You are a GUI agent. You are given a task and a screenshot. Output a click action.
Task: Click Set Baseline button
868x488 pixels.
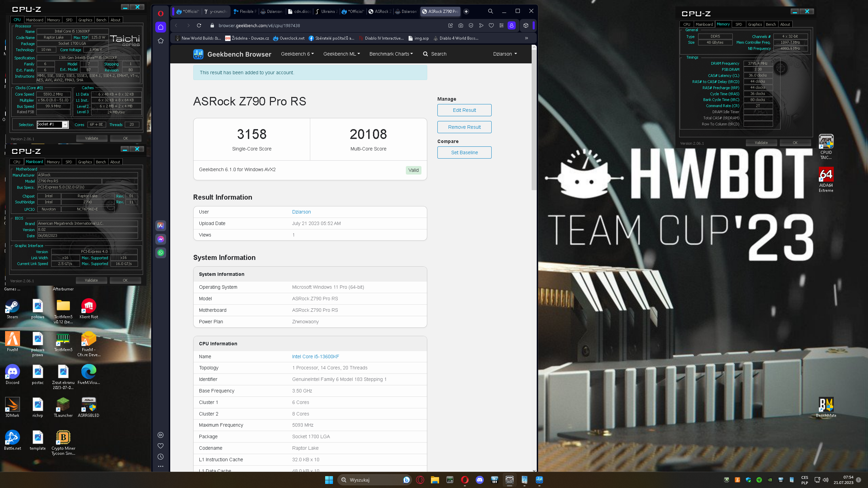[x=464, y=152]
